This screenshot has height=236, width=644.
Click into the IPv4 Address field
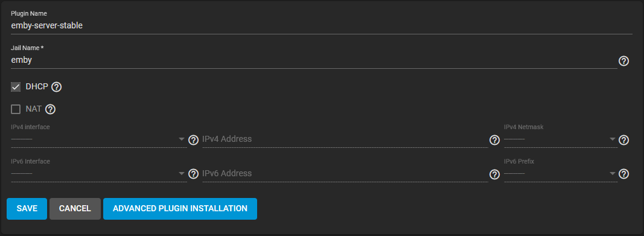pyautogui.click(x=345, y=139)
